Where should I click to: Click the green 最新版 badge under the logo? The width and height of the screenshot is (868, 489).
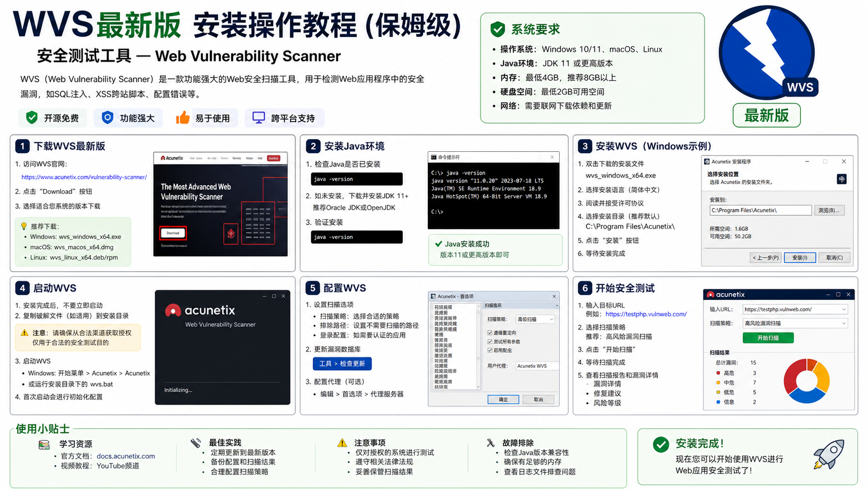(x=766, y=115)
